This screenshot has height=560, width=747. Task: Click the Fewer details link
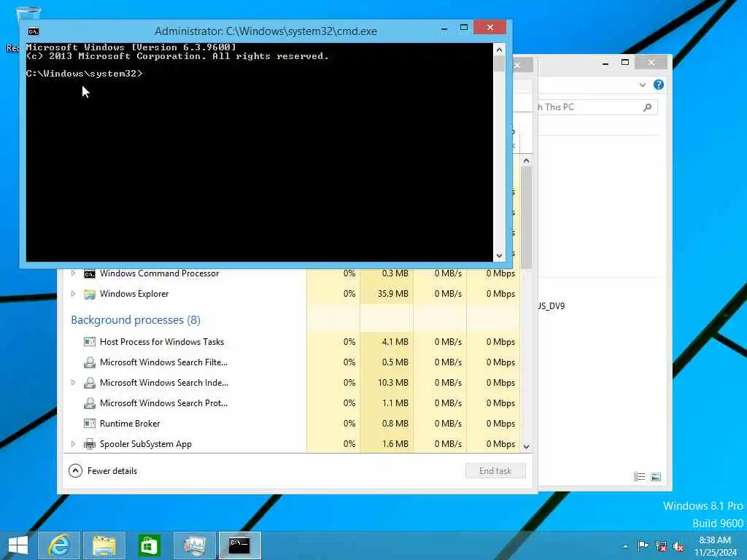(x=112, y=471)
